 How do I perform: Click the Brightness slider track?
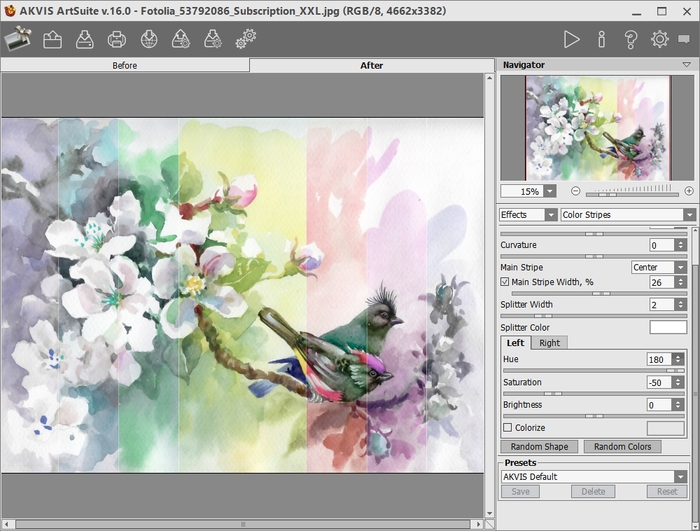(x=593, y=416)
